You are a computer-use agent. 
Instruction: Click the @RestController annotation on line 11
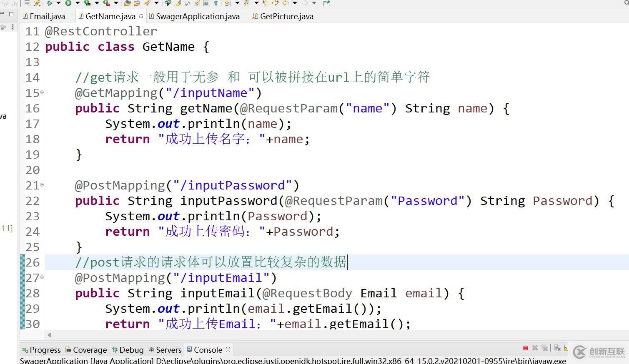click(101, 31)
